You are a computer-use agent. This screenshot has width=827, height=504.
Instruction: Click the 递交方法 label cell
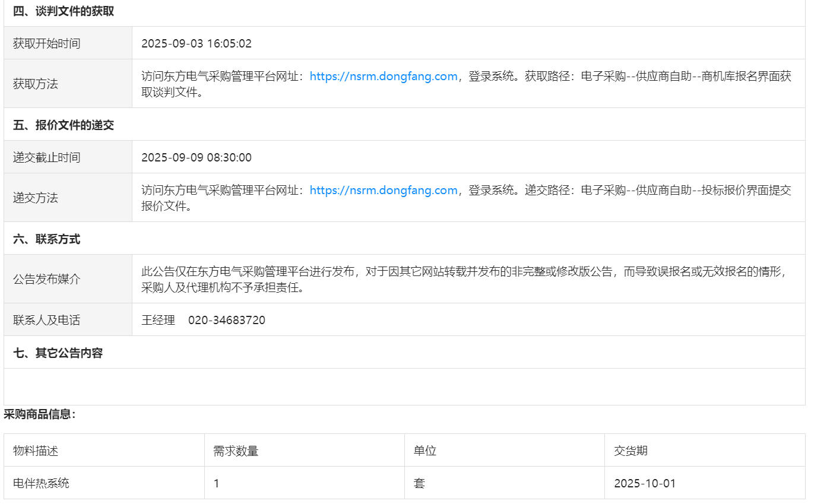click(36, 198)
